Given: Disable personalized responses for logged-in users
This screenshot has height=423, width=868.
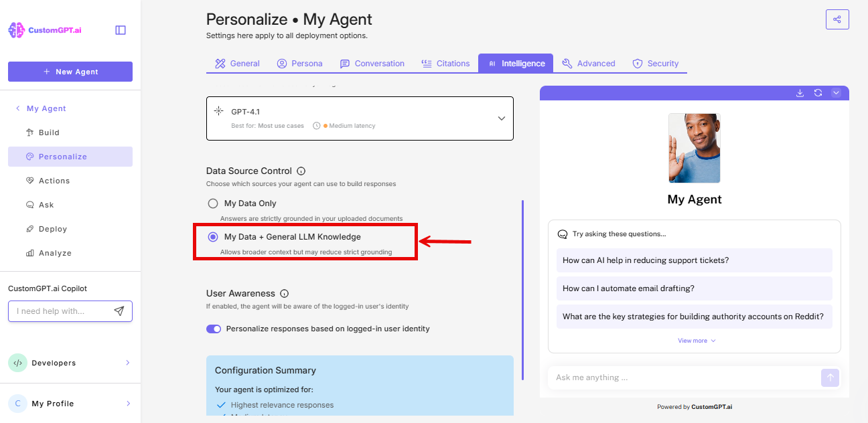Looking at the screenshot, I should 214,329.
